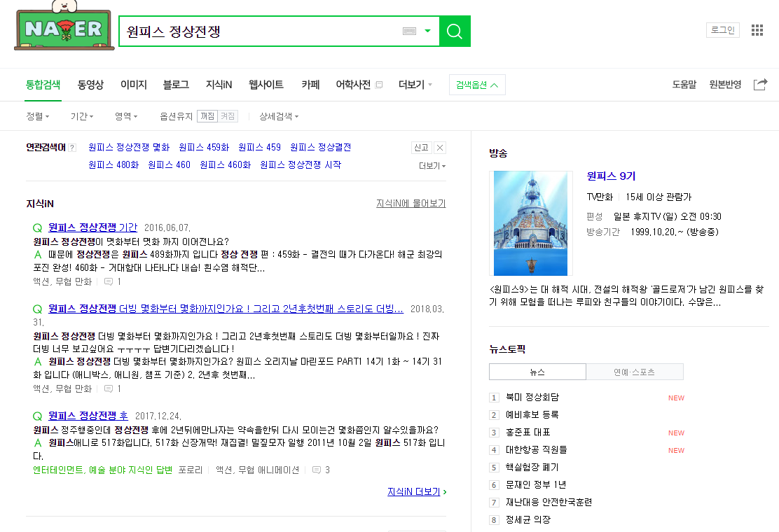Open the 기간 dropdown

(x=82, y=116)
